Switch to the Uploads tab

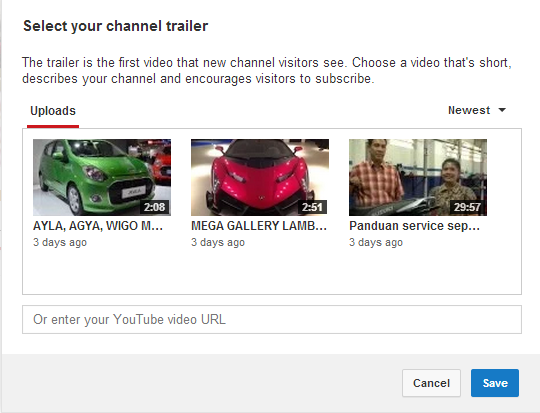coord(53,111)
